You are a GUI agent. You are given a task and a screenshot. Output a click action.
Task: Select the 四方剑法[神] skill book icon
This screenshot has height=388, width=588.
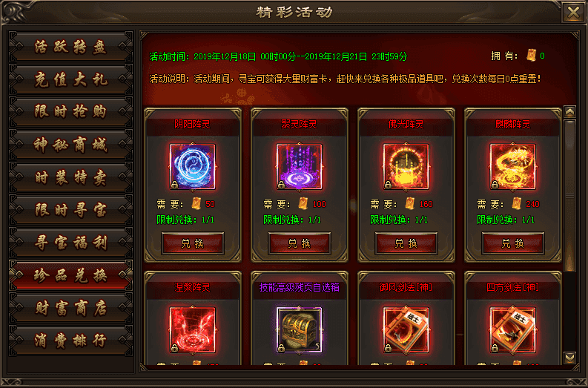tap(512, 330)
